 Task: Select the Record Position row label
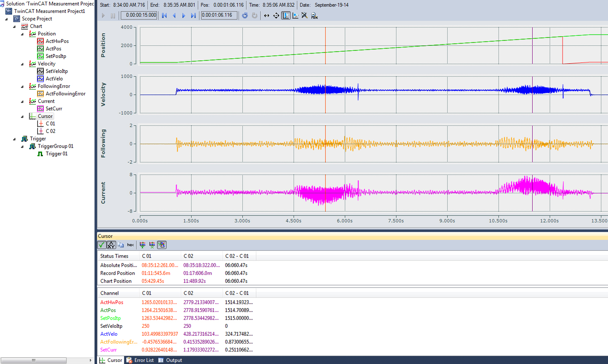click(x=118, y=273)
